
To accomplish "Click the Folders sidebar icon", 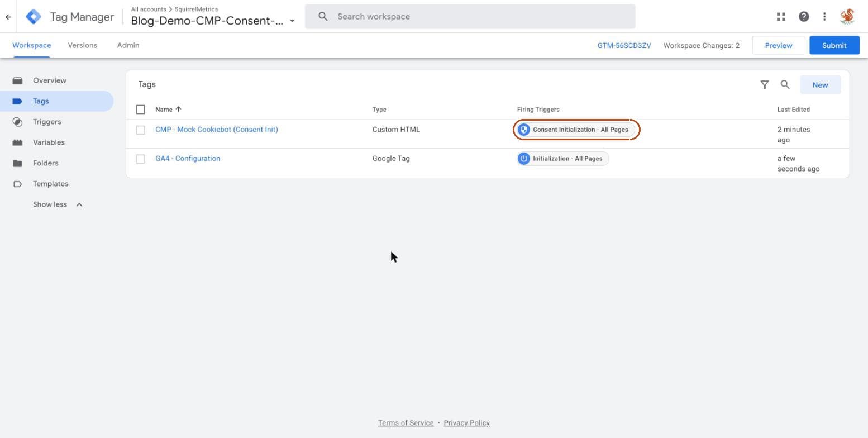I will pos(17,163).
